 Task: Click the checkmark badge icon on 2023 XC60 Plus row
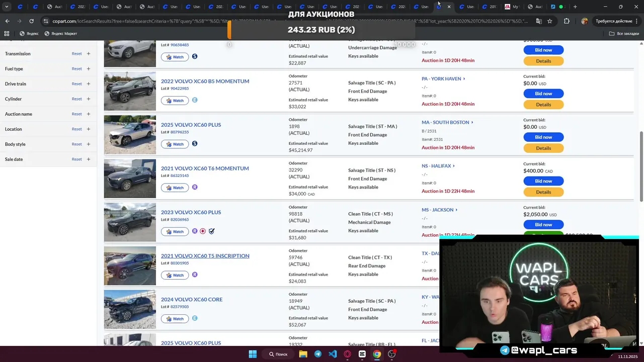pos(212,231)
